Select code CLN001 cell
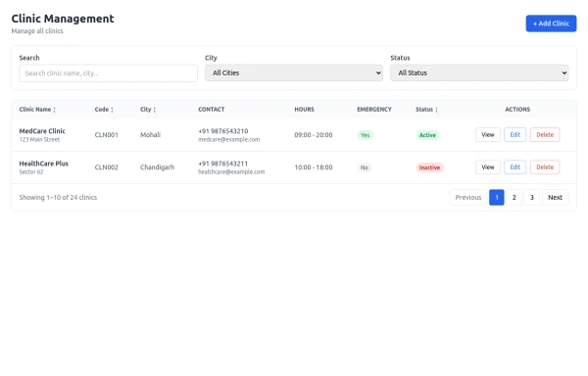The image size is (588, 376). [106, 135]
